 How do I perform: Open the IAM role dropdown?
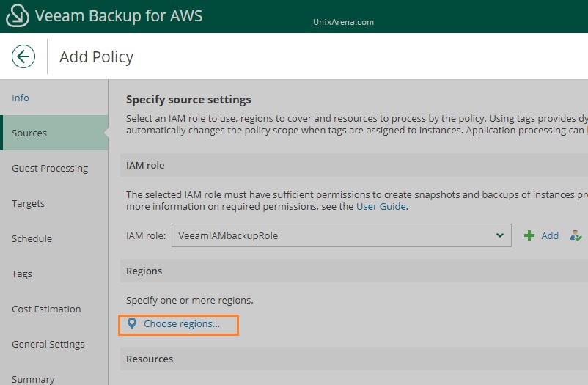tap(341, 235)
